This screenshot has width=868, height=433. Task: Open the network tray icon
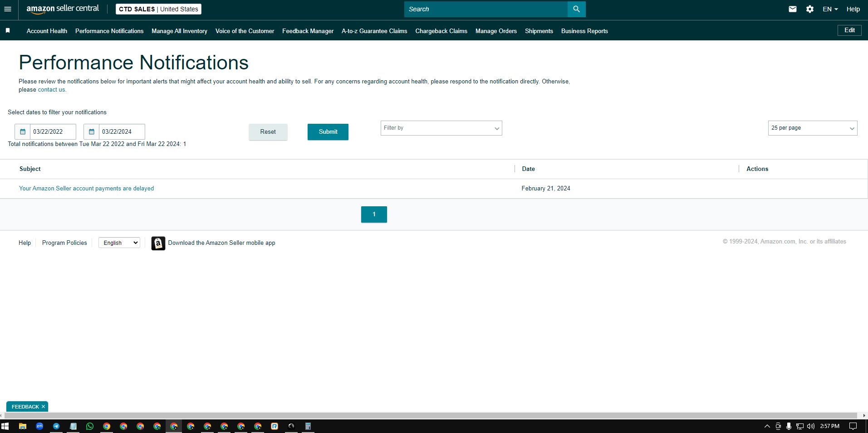[800, 426]
